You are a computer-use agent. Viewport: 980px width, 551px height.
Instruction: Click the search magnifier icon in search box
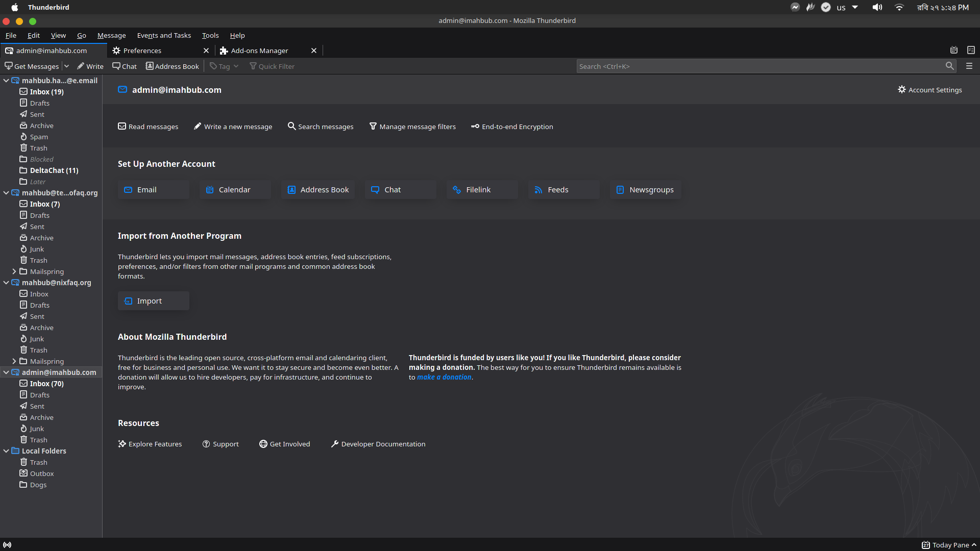[x=949, y=66]
